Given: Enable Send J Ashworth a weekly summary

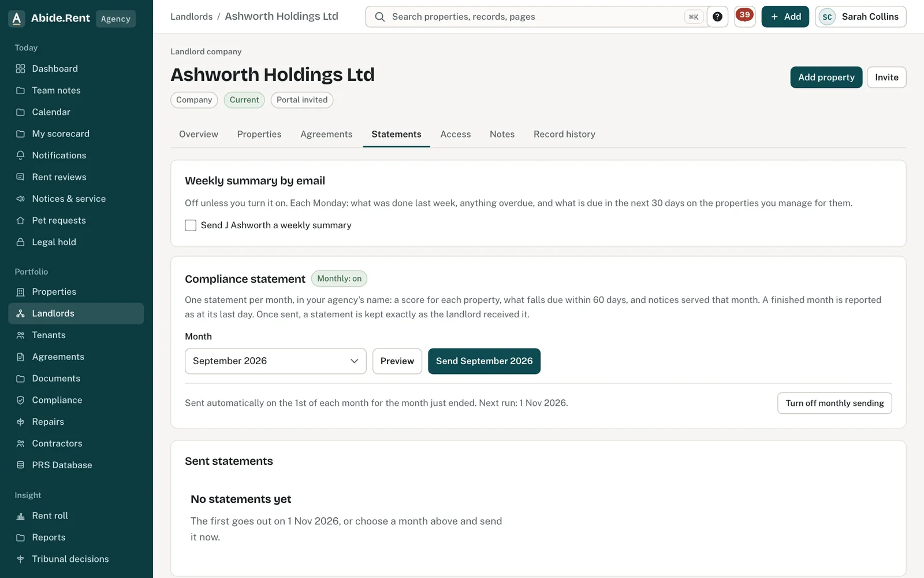Looking at the screenshot, I should [191, 225].
